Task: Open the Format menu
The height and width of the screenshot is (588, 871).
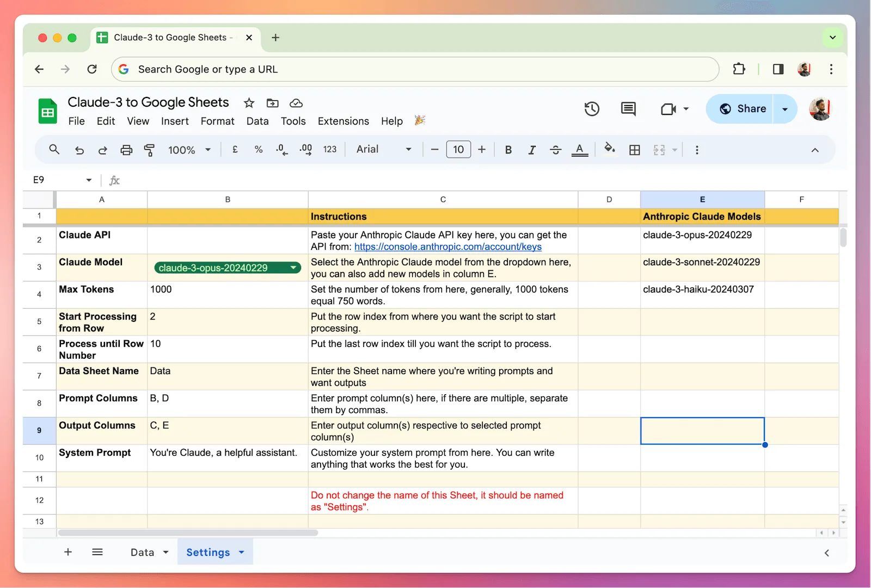Action: [x=217, y=121]
